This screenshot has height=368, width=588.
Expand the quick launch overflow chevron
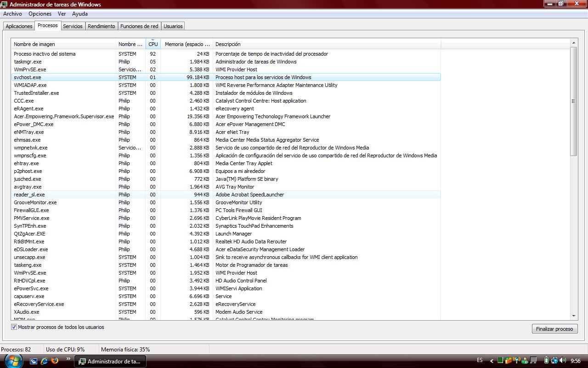click(68, 359)
